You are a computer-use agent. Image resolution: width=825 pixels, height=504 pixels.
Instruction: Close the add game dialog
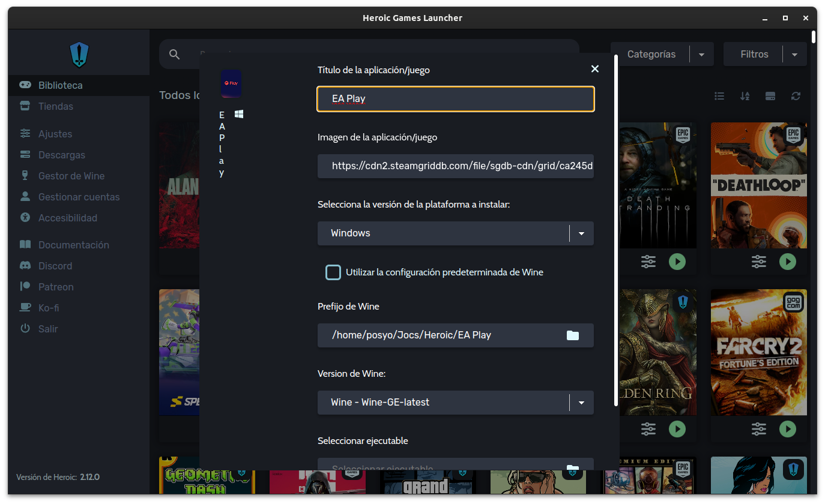click(594, 69)
